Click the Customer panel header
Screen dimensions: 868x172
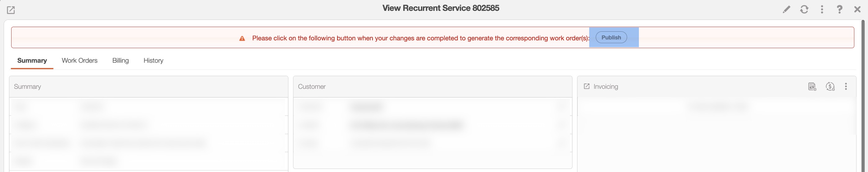312,87
